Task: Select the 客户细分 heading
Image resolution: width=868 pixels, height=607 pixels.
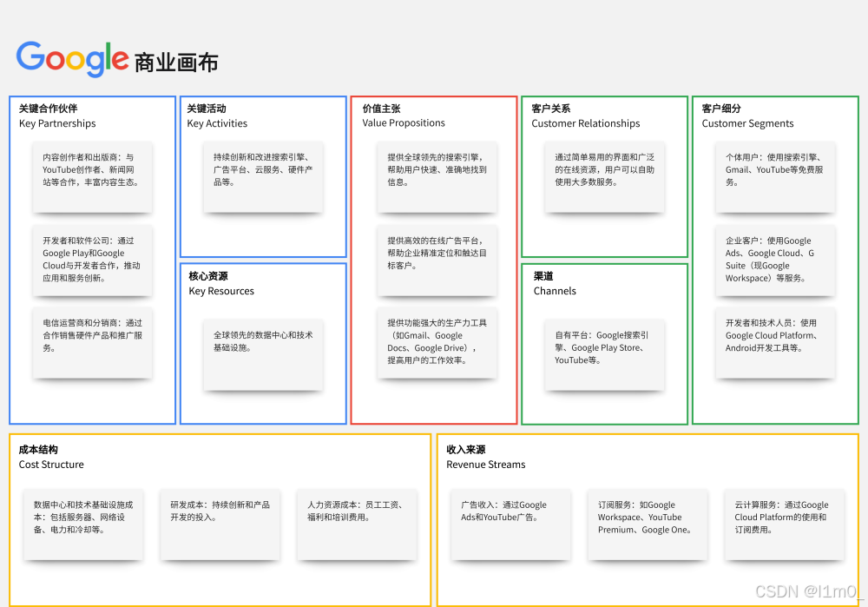Action: pos(721,108)
